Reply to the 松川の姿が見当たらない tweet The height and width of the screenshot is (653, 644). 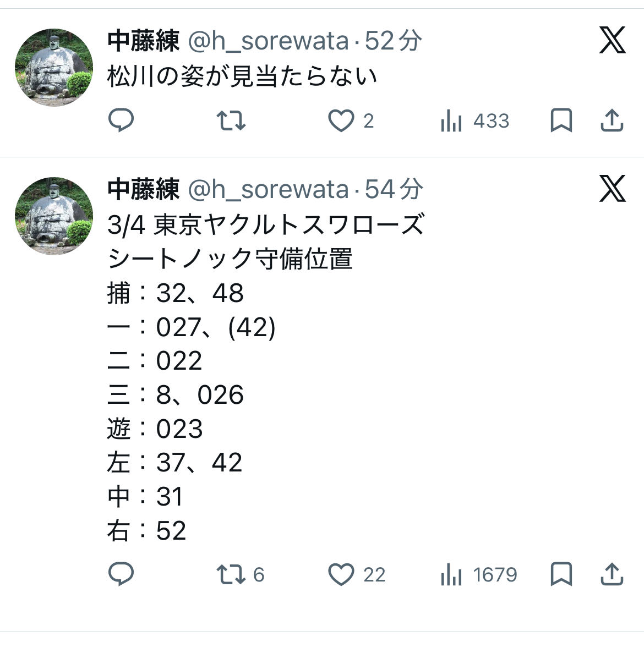121,120
